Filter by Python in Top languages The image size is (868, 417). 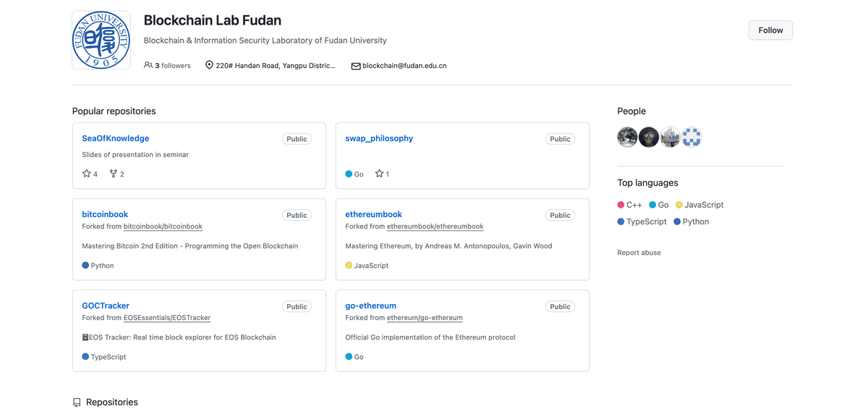pos(692,222)
